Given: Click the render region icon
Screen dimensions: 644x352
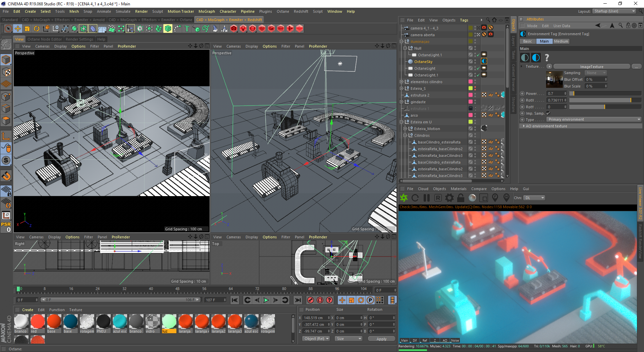Looking at the screenshot, I should click(x=484, y=198).
